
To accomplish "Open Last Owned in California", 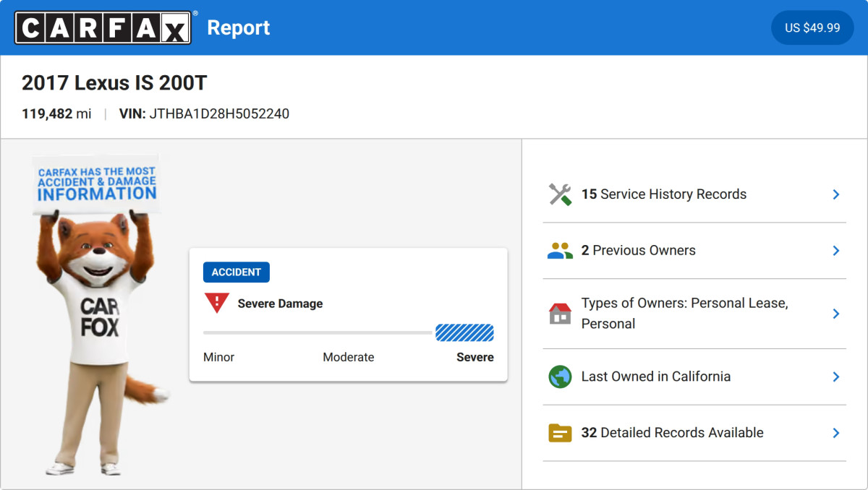I will click(x=694, y=377).
